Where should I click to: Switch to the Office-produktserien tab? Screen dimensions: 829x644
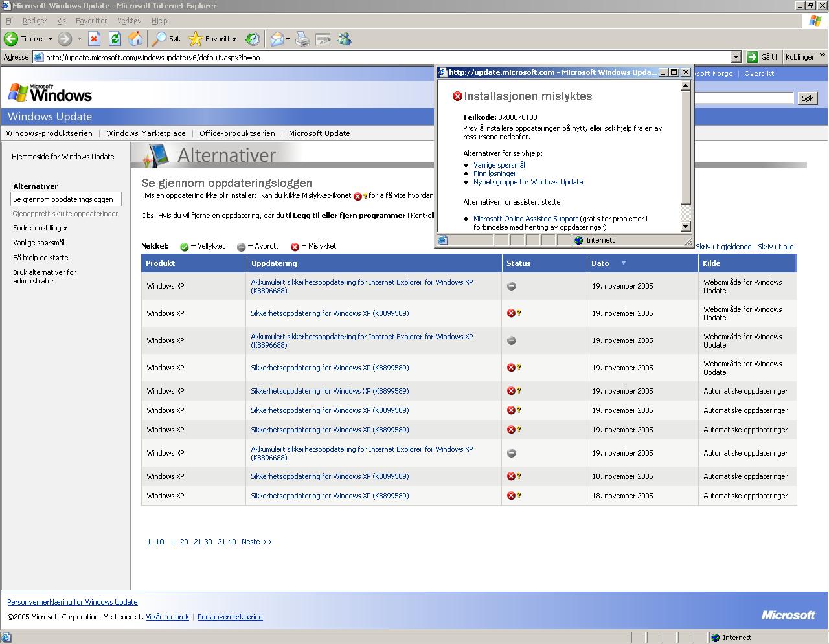click(x=237, y=133)
